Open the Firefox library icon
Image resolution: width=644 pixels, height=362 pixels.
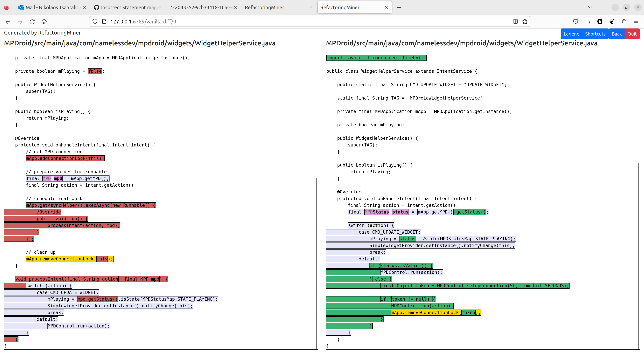(x=587, y=21)
